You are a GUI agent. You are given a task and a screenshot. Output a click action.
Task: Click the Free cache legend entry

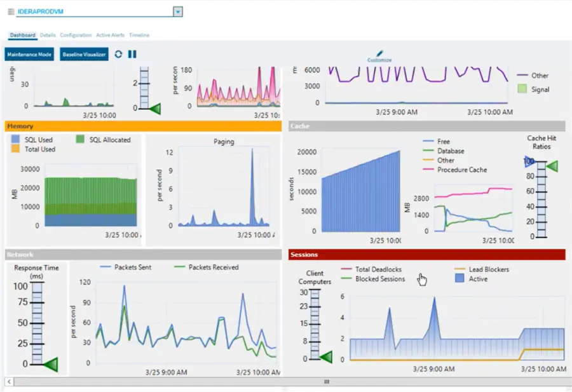tap(436, 142)
